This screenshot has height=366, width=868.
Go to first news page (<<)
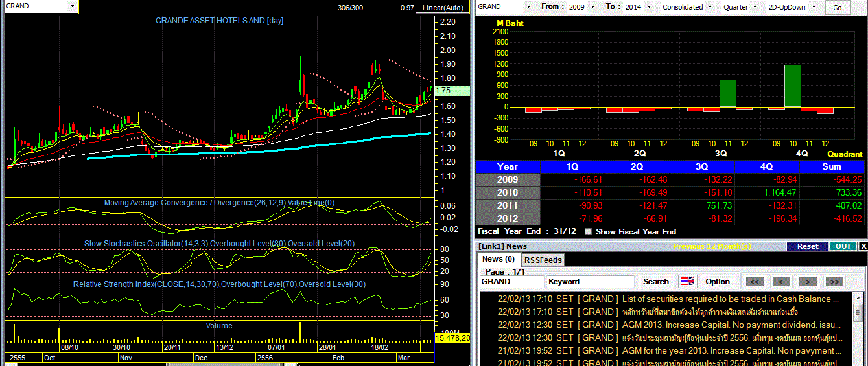[755, 282]
